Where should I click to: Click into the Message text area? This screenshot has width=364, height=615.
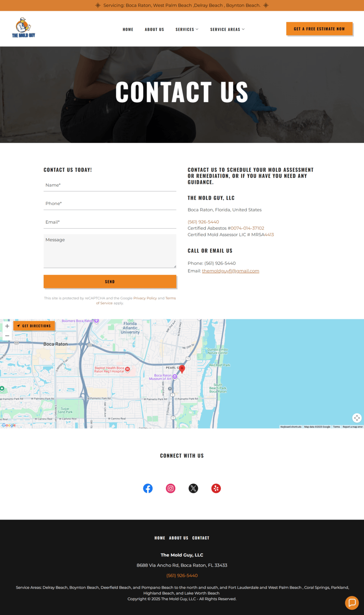(110, 251)
